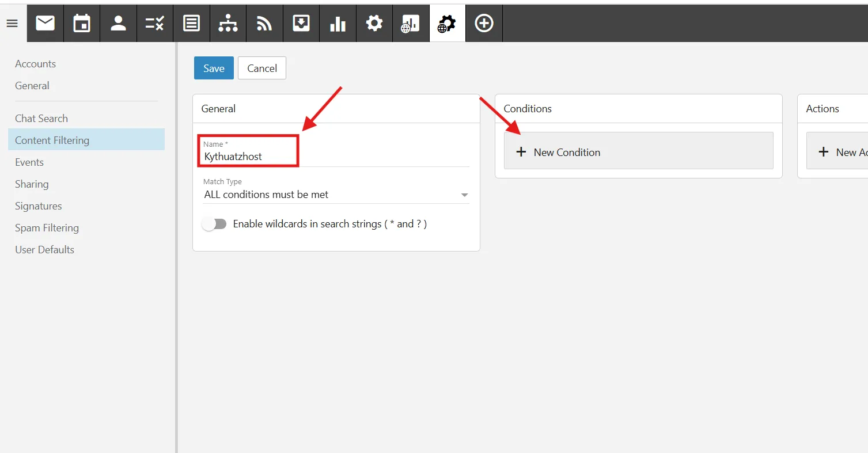The image size is (868, 453).
Task: Open the settings gear icon
Action: 374,23
